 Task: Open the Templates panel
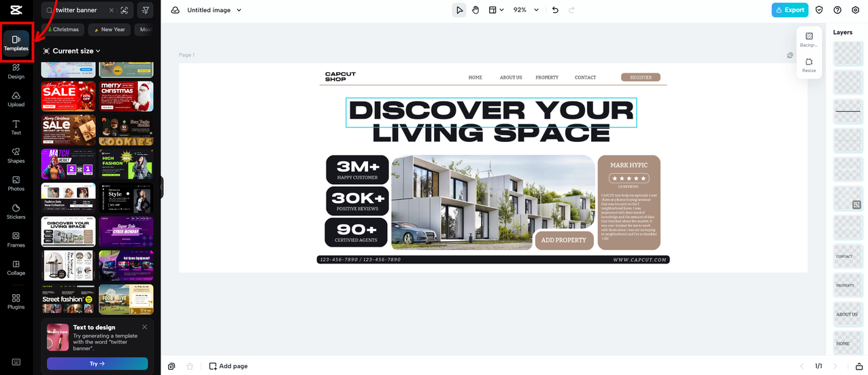pyautogui.click(x=16, y=43)
